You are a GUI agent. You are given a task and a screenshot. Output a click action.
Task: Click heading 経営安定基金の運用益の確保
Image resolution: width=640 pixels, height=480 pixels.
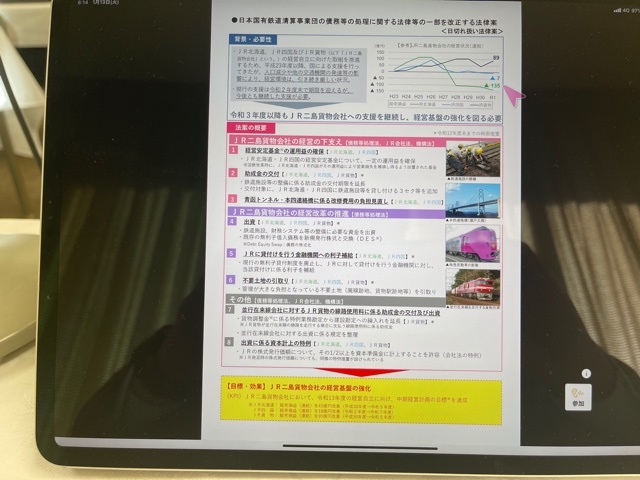click(x=284, y=151)
